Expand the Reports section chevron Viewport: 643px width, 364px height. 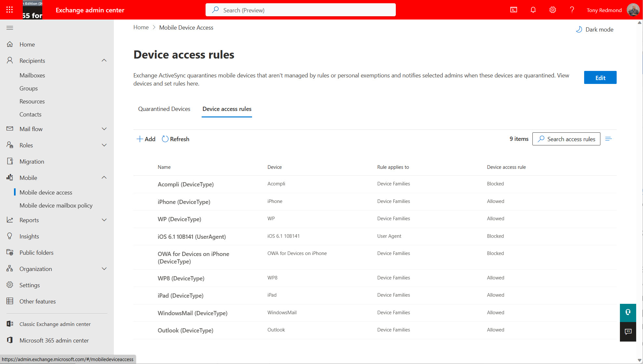[104, 220]
